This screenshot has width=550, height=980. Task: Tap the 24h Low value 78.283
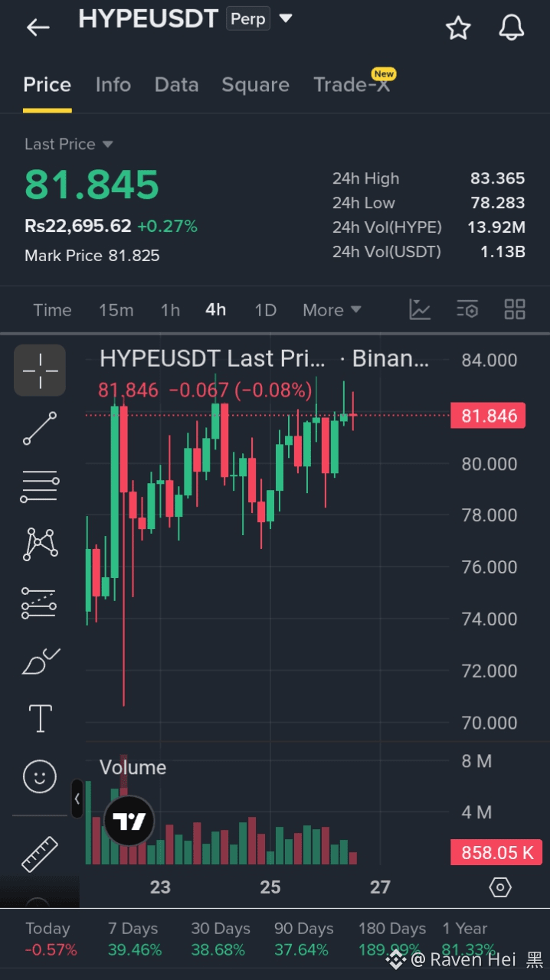(498, 203)
